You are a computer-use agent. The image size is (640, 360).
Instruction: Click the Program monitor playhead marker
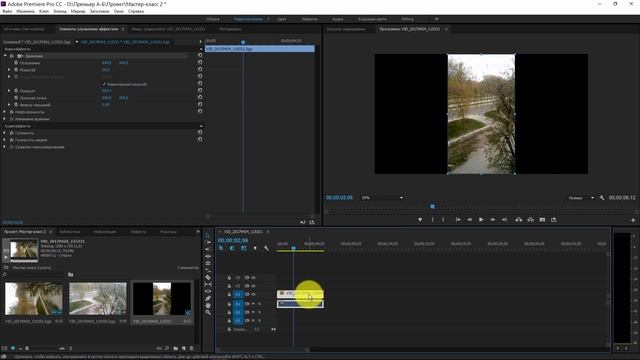[x=433, y=207]
